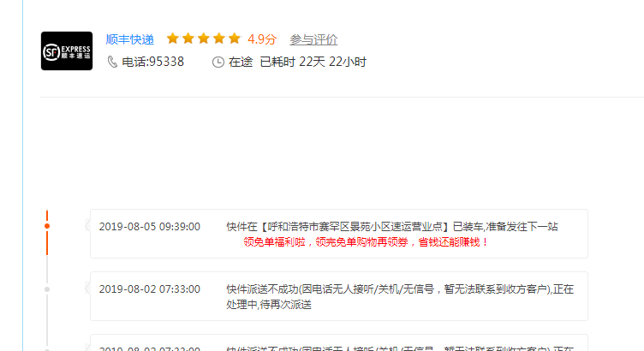The width and height of the screenshot is (644, 351).
Task: Click the 4.9分 rating score
Action: point(262,39)
